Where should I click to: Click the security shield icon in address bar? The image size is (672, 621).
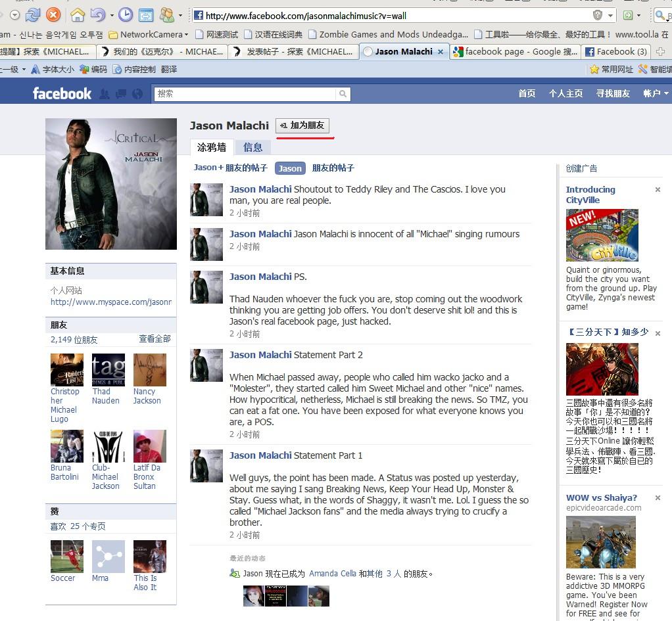598,15
